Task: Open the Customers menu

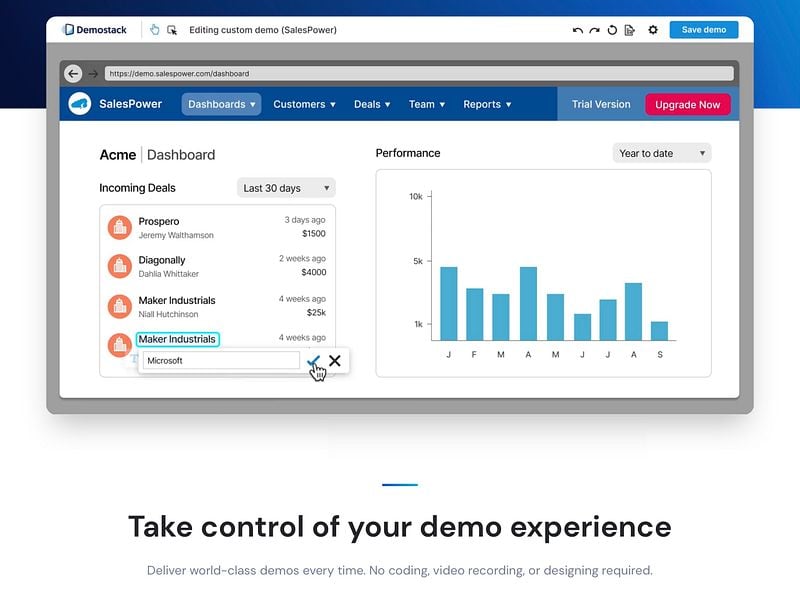Action: (x=305, y=104)
